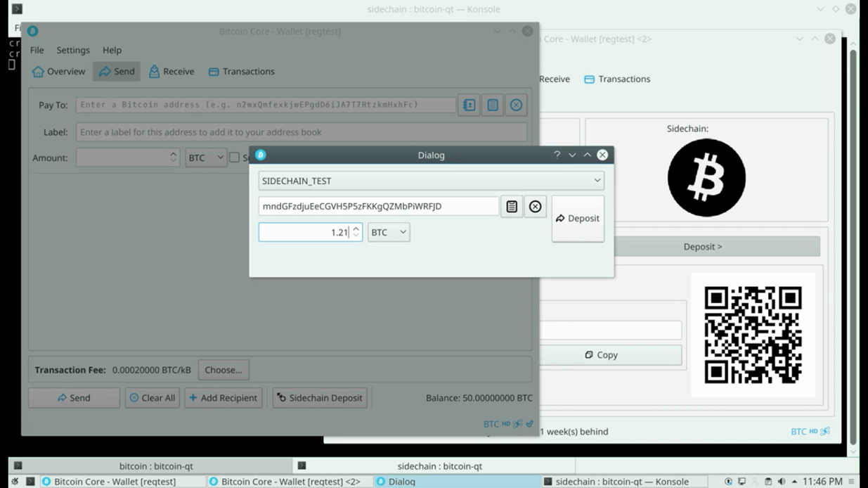
Task: Open the BTC unit dropdown in the Dialog
Action: click(x=389, y=232)
